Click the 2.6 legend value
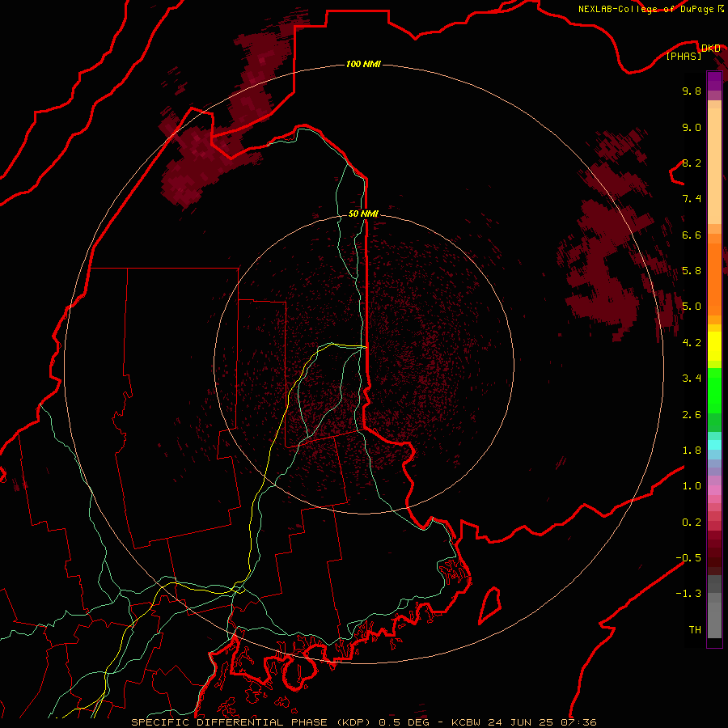This screenshot has width=728, height=728. (x=692, y=415)
